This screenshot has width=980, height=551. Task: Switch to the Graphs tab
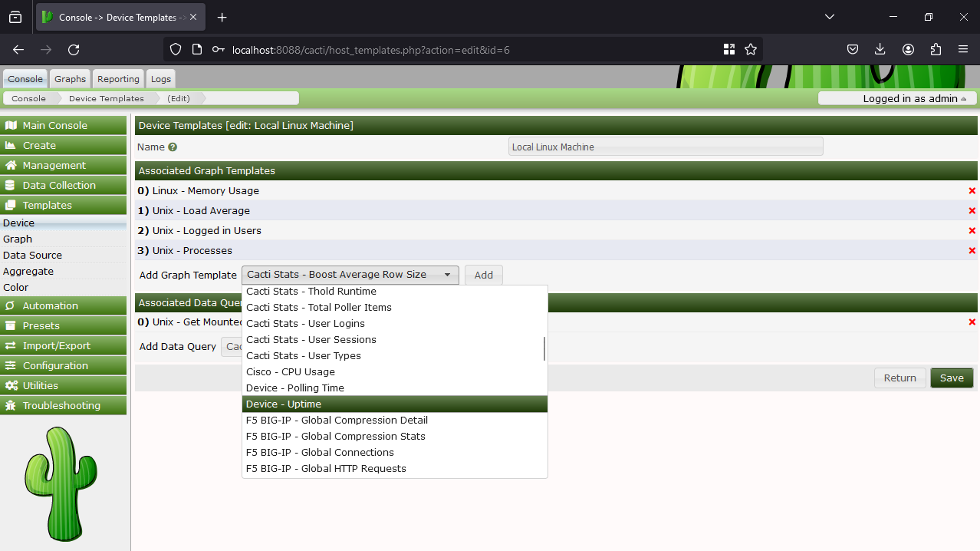[70, 78]
